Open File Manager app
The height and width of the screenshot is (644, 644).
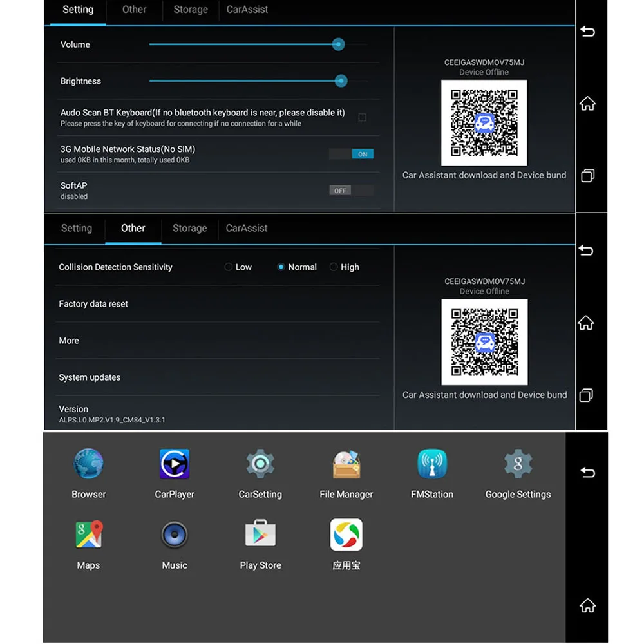coord(346,473)
